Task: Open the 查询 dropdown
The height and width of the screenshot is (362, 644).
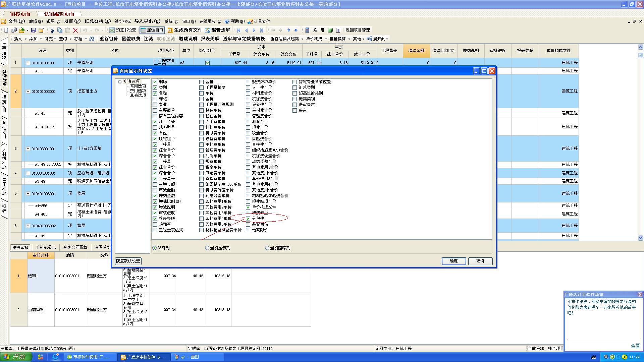Action: point(65,39)
